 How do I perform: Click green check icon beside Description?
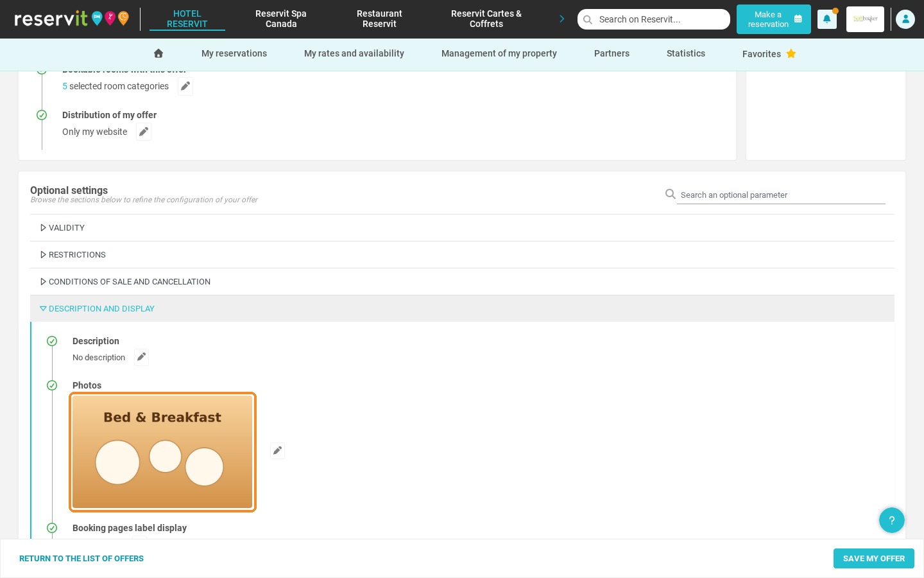[x=52, y=341]
